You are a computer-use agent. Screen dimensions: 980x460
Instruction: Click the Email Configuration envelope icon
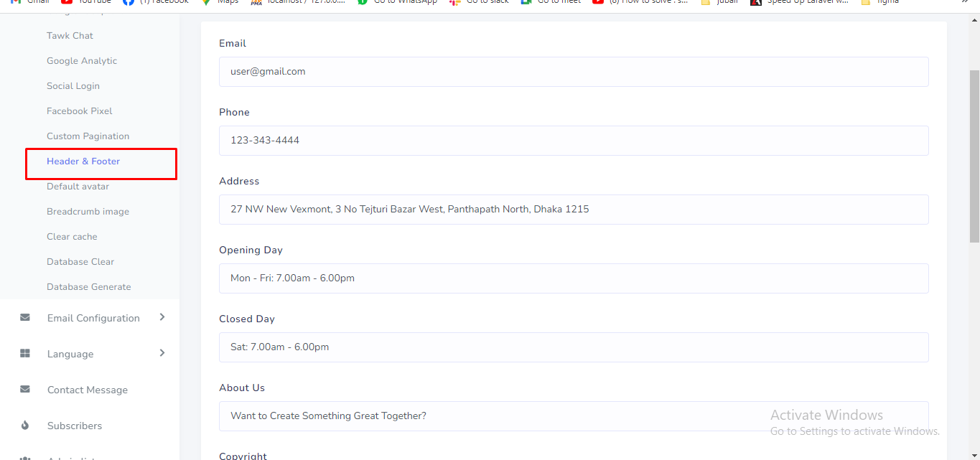click(x=25, y=318)
